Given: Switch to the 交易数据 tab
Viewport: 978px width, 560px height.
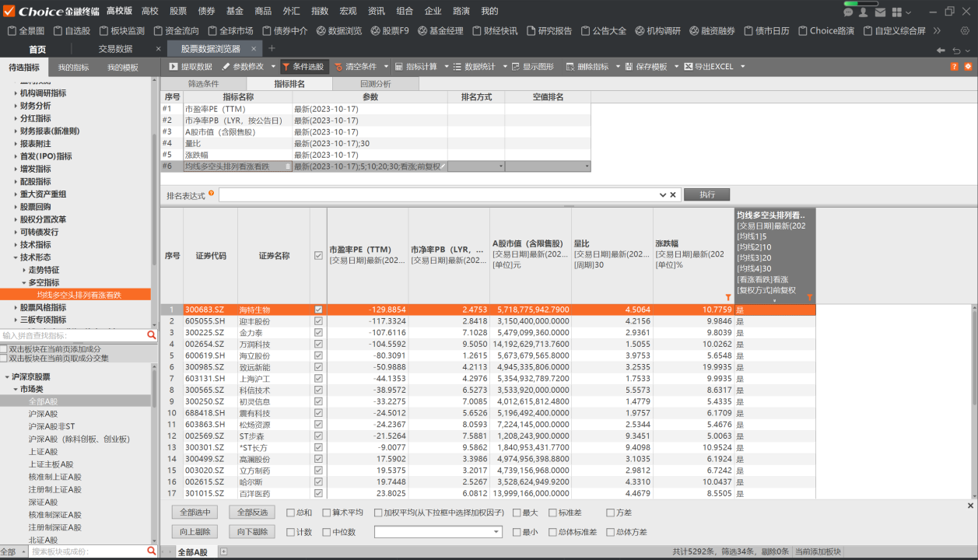Looking at the screenshot, I should pos(115,49).
